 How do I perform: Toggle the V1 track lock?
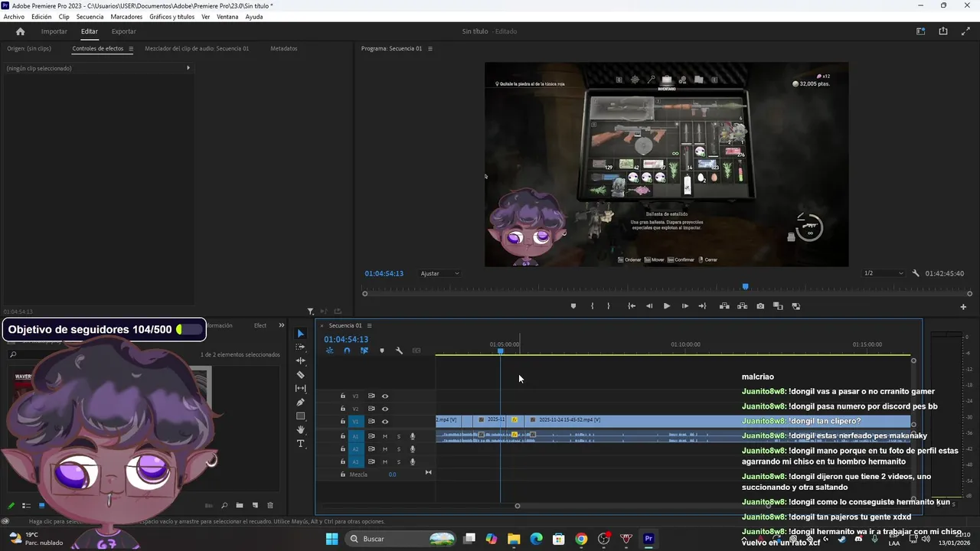tap(342, 422)
